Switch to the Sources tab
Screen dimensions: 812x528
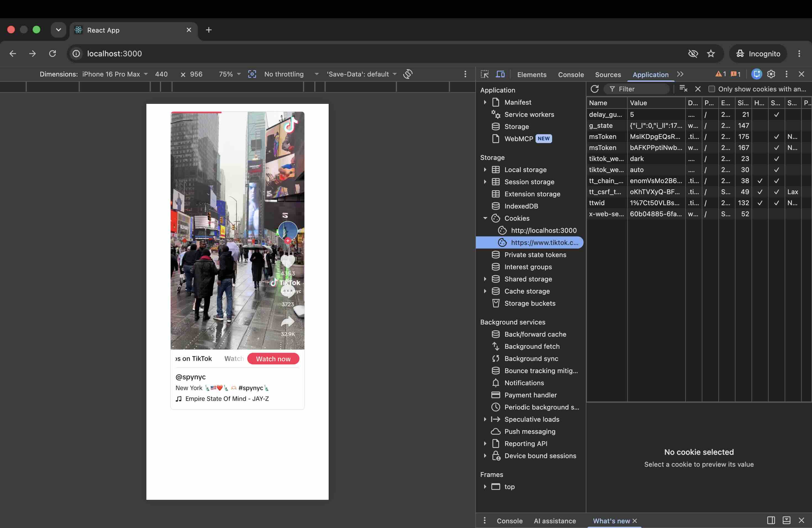click(x=608, y=74)
